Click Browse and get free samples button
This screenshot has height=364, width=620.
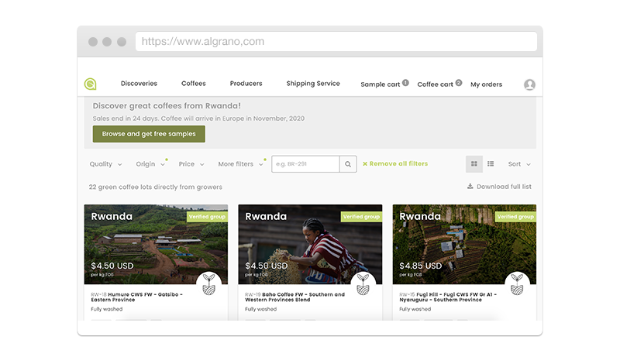[x=149, y=134]
